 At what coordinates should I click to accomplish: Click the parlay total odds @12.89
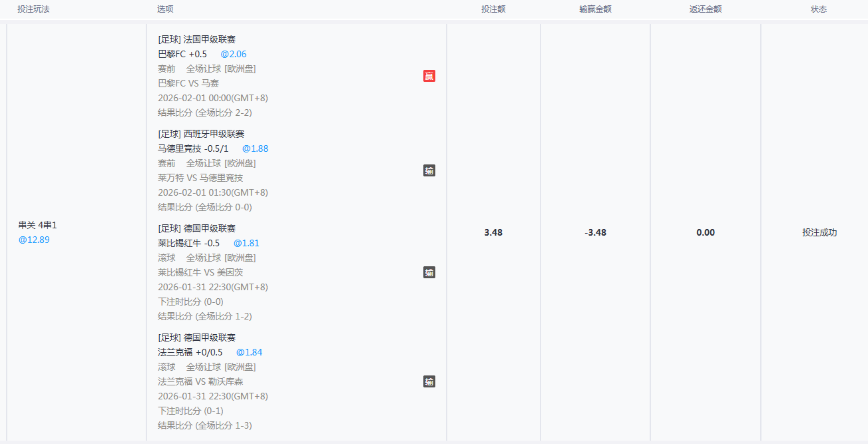point(34,240)
